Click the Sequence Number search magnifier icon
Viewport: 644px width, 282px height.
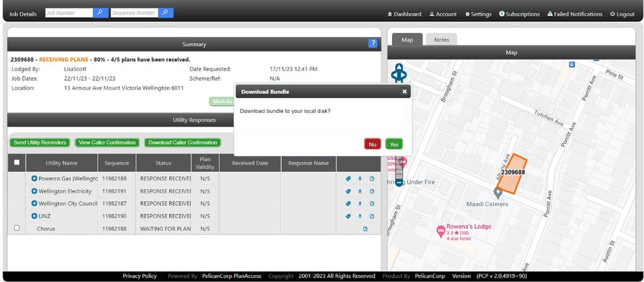(x=166, y=13)
